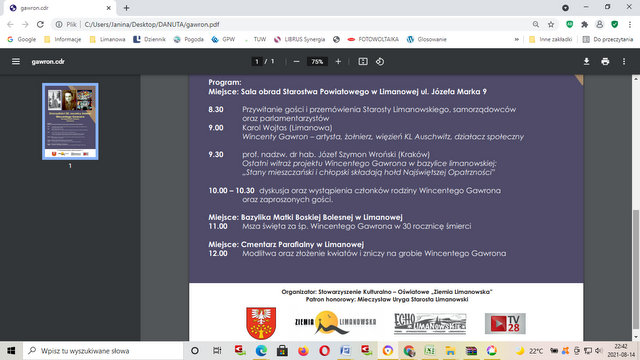Click the 22°C weather widget
This screenshot has width=640, height=360.
529,351
